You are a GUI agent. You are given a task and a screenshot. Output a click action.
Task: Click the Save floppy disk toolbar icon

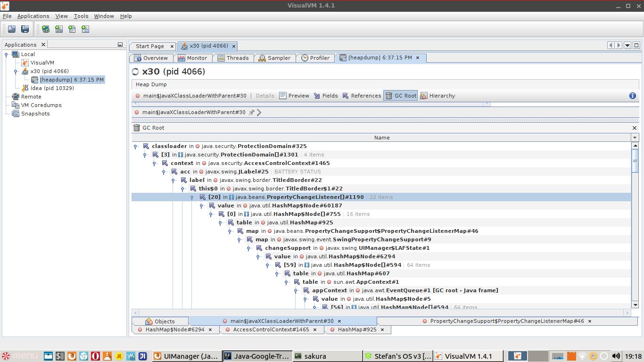coord(25,29)
